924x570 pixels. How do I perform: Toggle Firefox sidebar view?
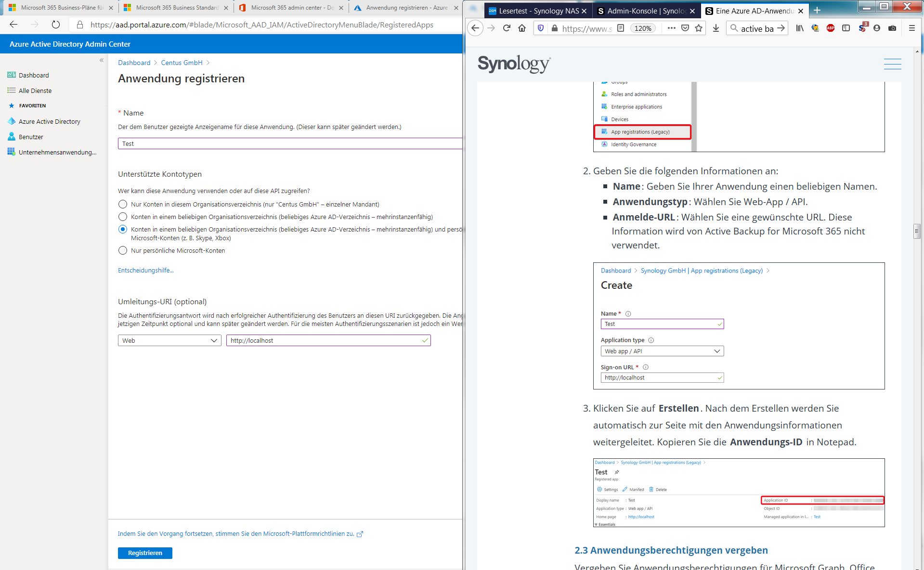click(x=846, y=28)
